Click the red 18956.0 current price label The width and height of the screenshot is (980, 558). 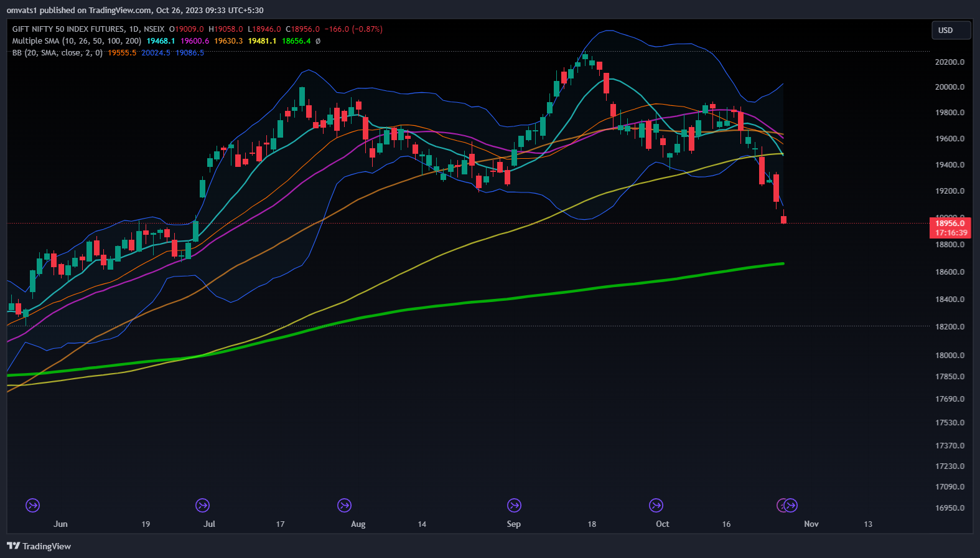[950, 223]
